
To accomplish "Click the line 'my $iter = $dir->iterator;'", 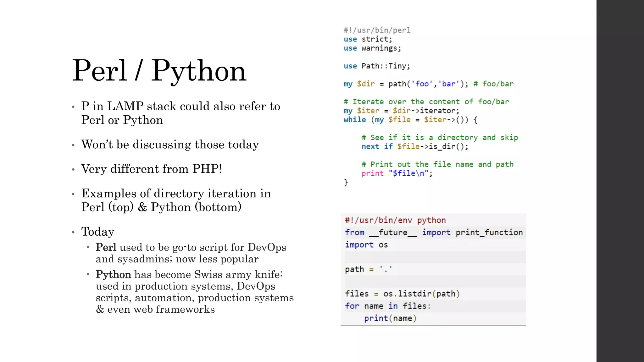I will click(x=401, y=111).
